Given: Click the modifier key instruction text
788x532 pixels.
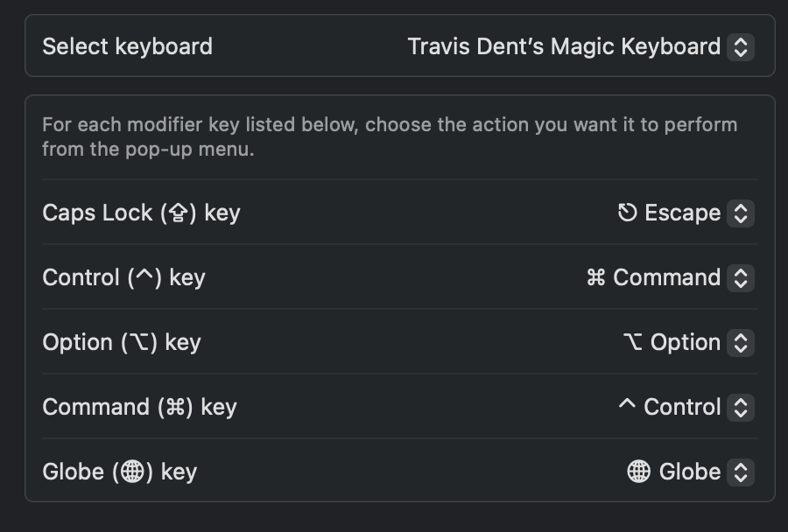Looking at the screenshot, I should point(390,136).
